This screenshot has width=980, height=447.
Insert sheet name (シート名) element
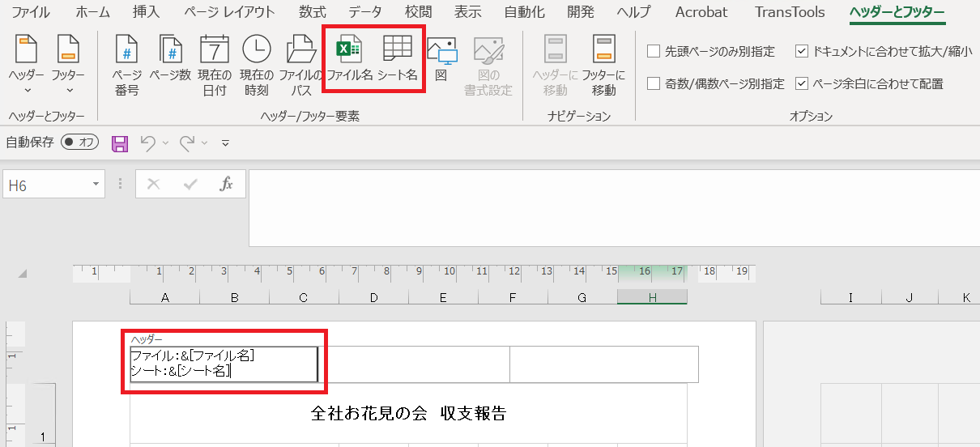[397, 60]
